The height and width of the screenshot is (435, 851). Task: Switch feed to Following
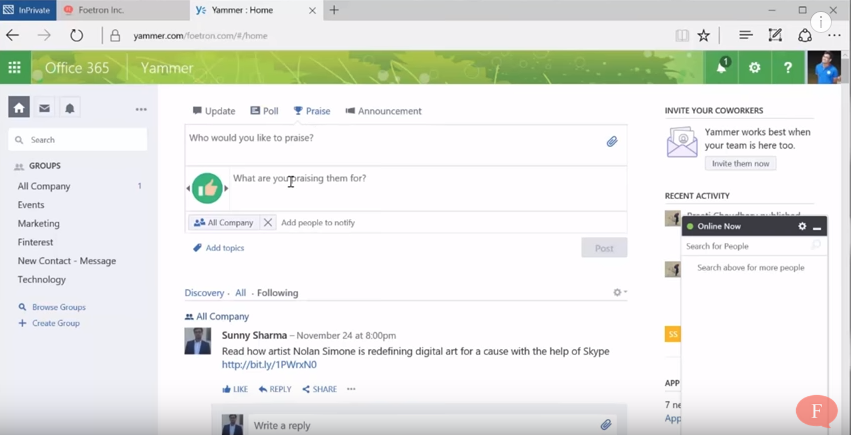(x=277, y=293)
